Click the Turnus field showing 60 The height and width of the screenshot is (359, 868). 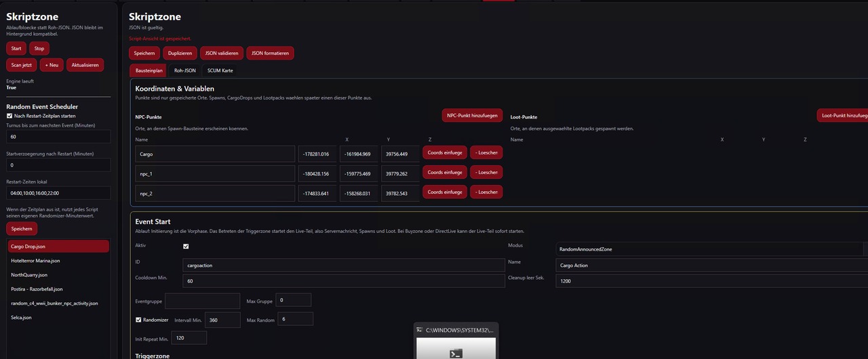click(x=58, y=137)
